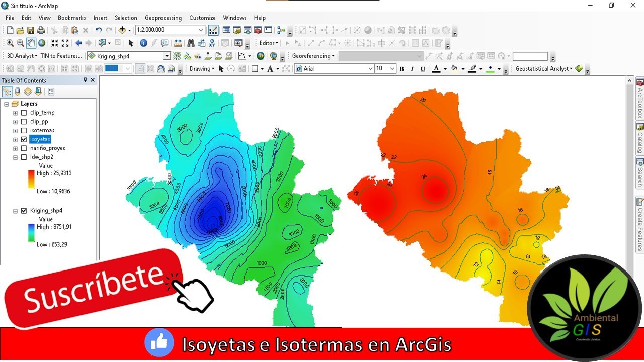Zoom to Full Extent globe
Screen dimensions: 644x362
42,43
